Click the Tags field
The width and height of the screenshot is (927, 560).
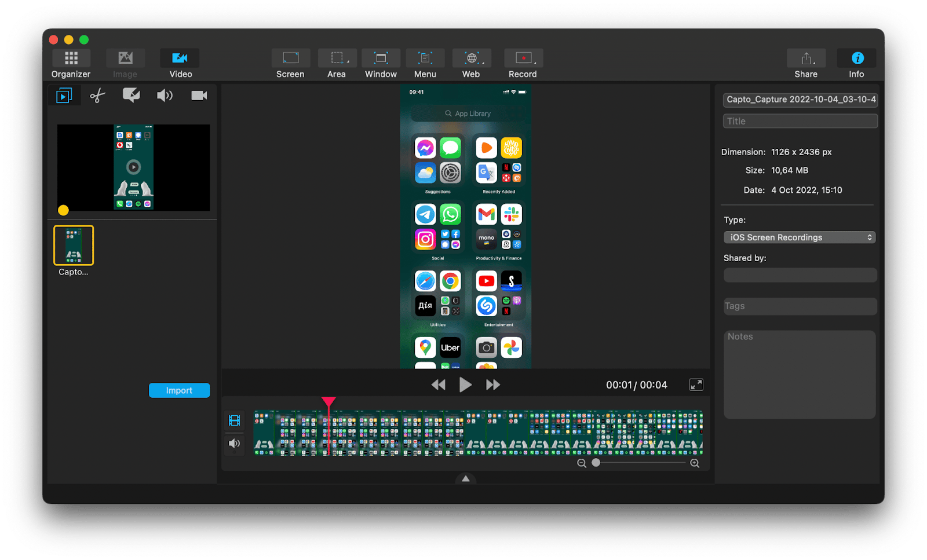coord(800,306)
